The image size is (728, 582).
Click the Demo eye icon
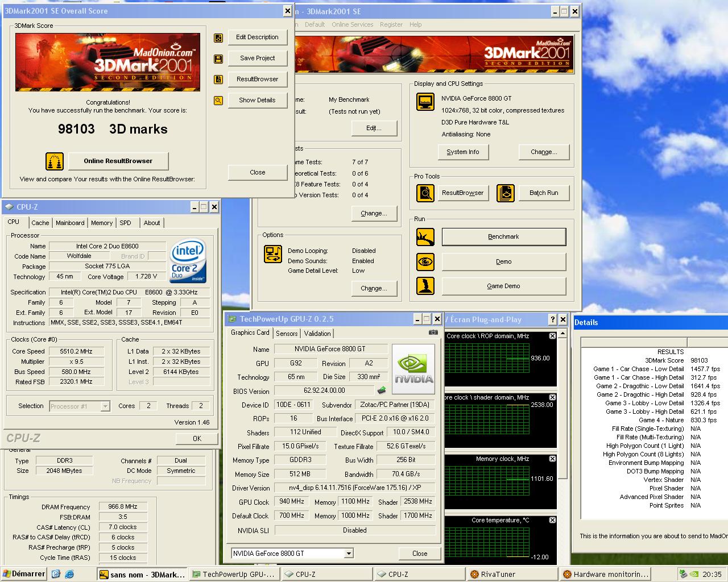tap(425, 262)
